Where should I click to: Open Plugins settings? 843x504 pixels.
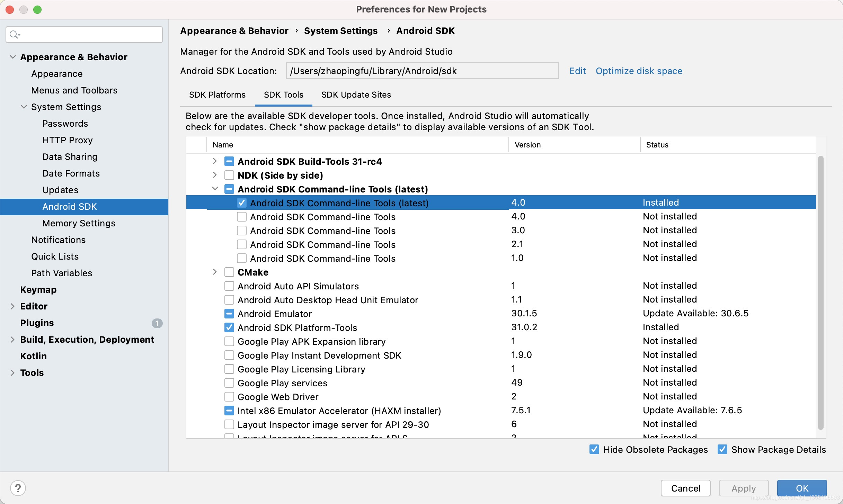tap(37, 323)
